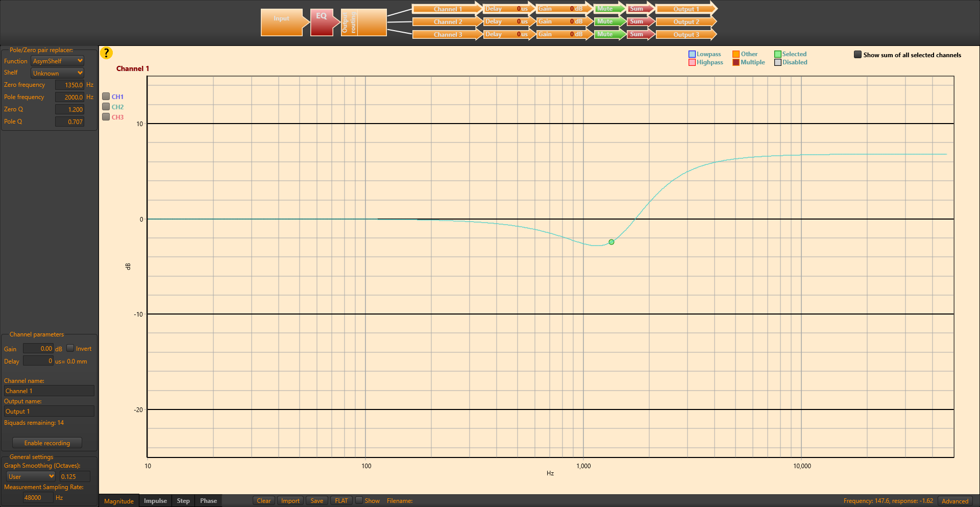
Task: Select the Output 2 block
Action: pyautogui.click(x=686, y=21)
